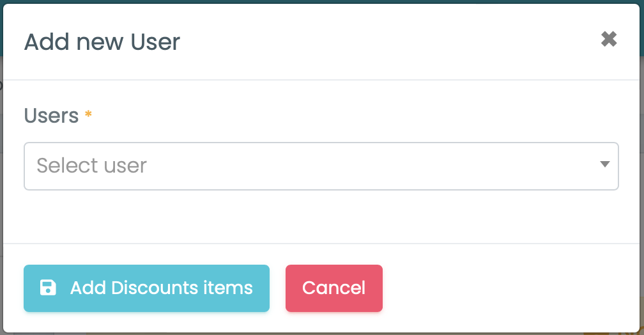Dismiss the modal using the cross icon
Image resolution: width=644 pixels, height=335 pixels.
pos(609,40)
